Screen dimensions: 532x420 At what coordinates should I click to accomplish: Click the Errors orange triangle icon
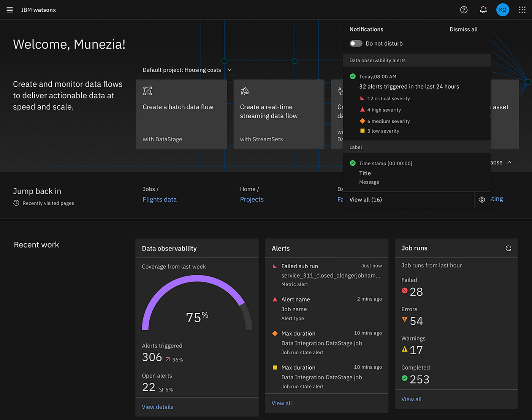(x=405, y=320)
